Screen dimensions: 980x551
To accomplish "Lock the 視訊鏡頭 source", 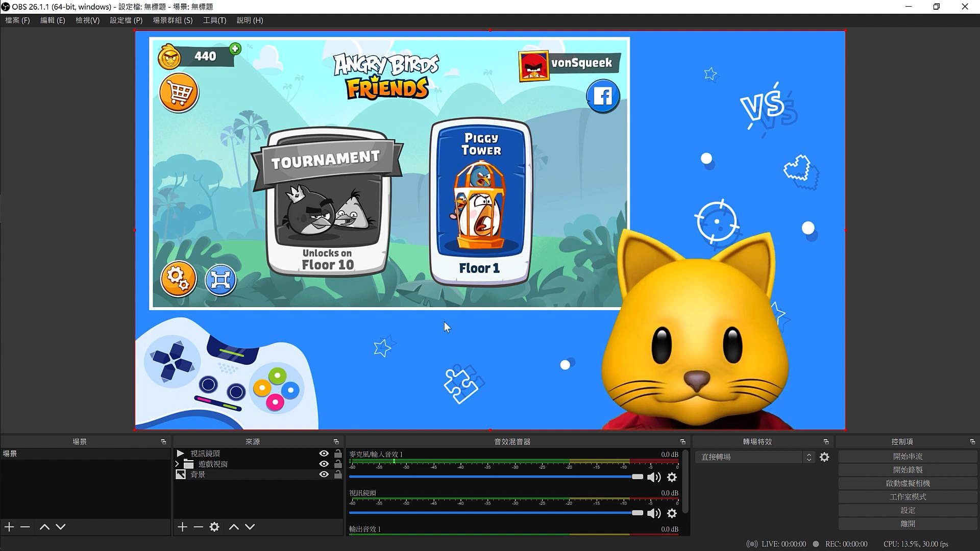I will (x=338, y=454).
